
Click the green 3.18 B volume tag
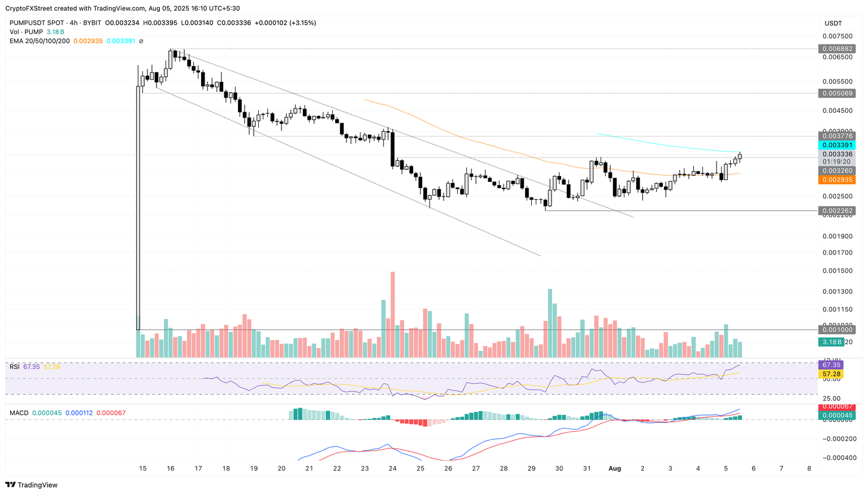coord(832,342)
